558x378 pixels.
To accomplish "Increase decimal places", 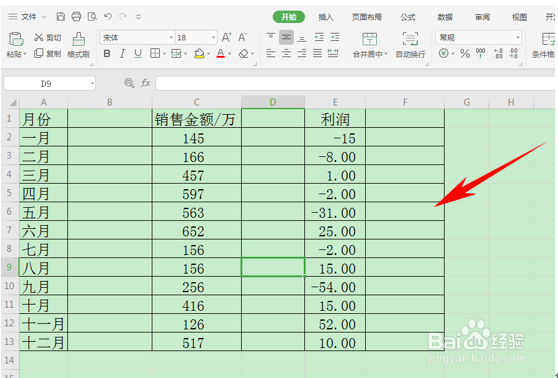I will pyautogui.click(x=498, y=54).
